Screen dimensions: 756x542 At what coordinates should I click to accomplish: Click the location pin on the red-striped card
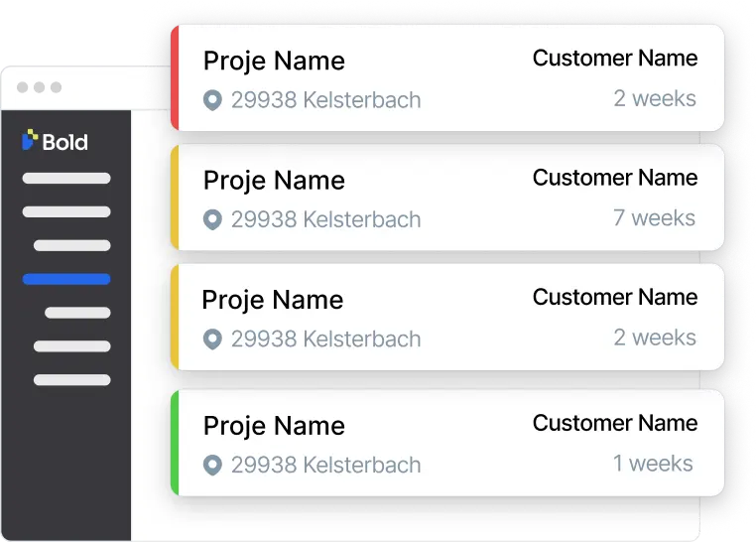click(x=211, y=100)
